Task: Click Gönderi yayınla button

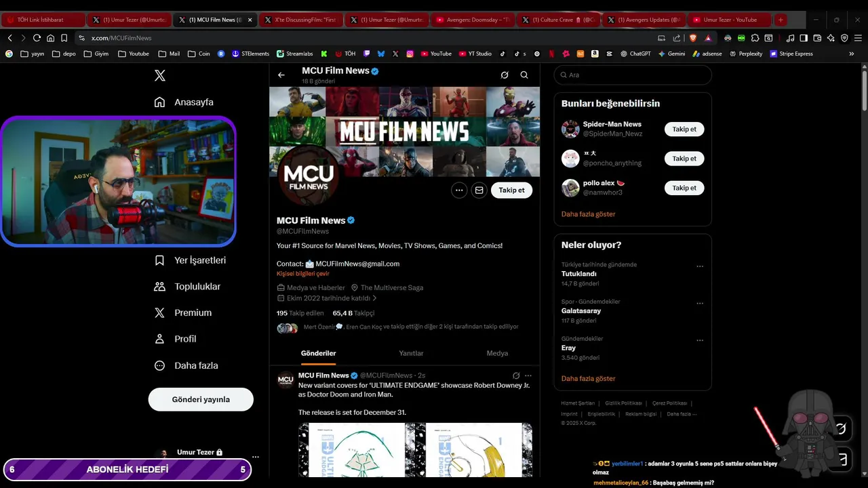Action: pyautogui.click(x=201, y=399)
